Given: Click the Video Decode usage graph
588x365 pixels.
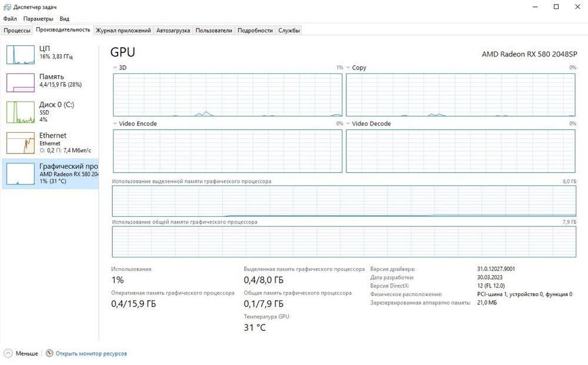Looking at the screenshot, I should [460, 151].
